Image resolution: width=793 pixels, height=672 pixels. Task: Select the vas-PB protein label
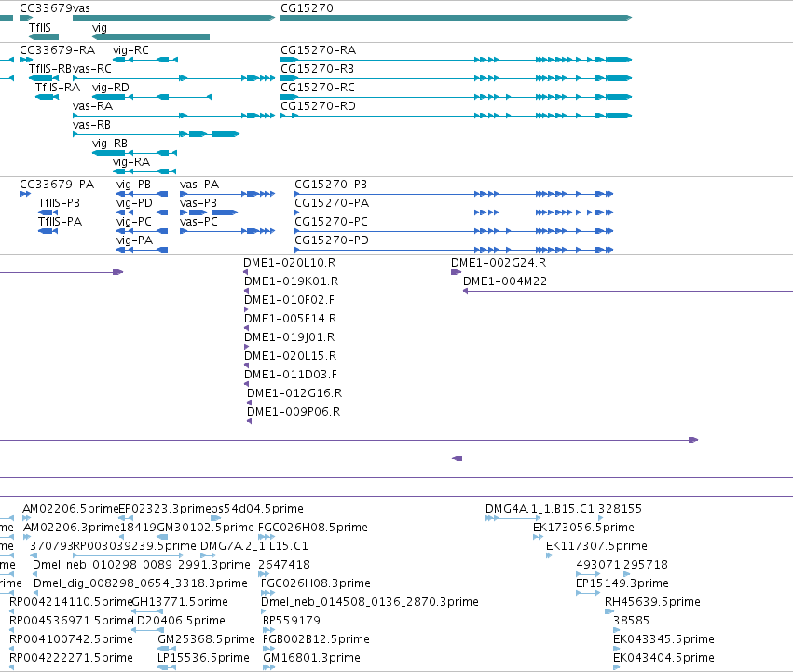tap(198, 203)
